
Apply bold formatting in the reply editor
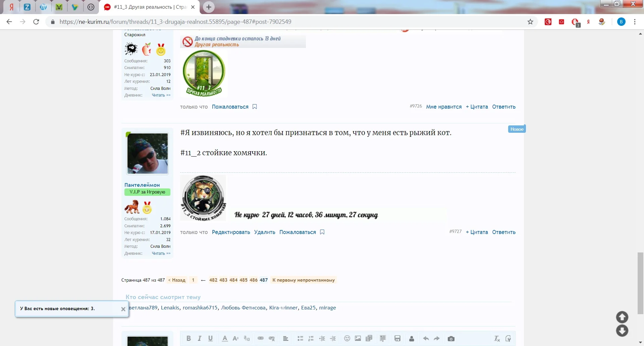pos(189,338)
